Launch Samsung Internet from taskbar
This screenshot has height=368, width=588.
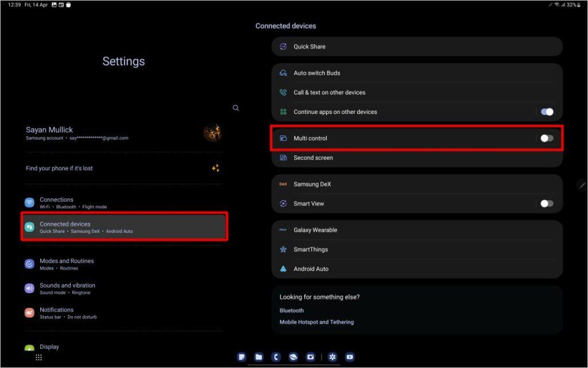point(293,356)
